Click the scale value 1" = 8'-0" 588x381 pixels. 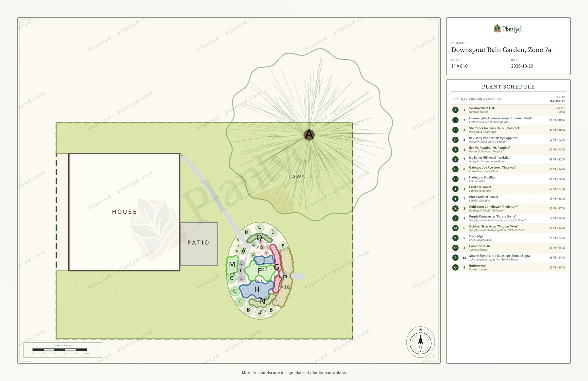coord(460,66)
